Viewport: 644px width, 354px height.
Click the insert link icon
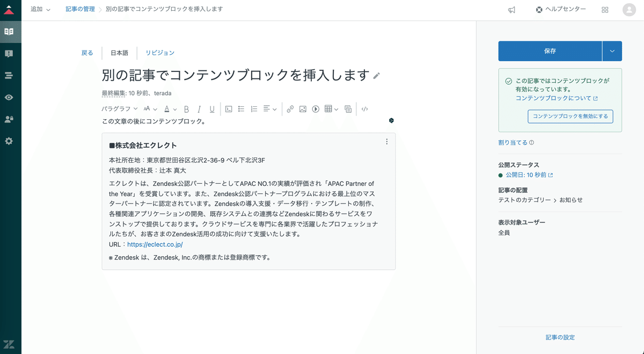(290, 109)
